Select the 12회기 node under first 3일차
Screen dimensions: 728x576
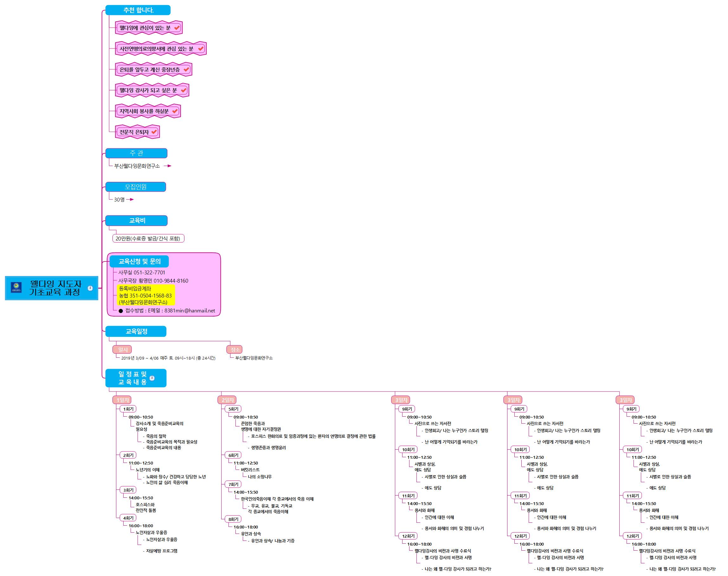(408, 536)
